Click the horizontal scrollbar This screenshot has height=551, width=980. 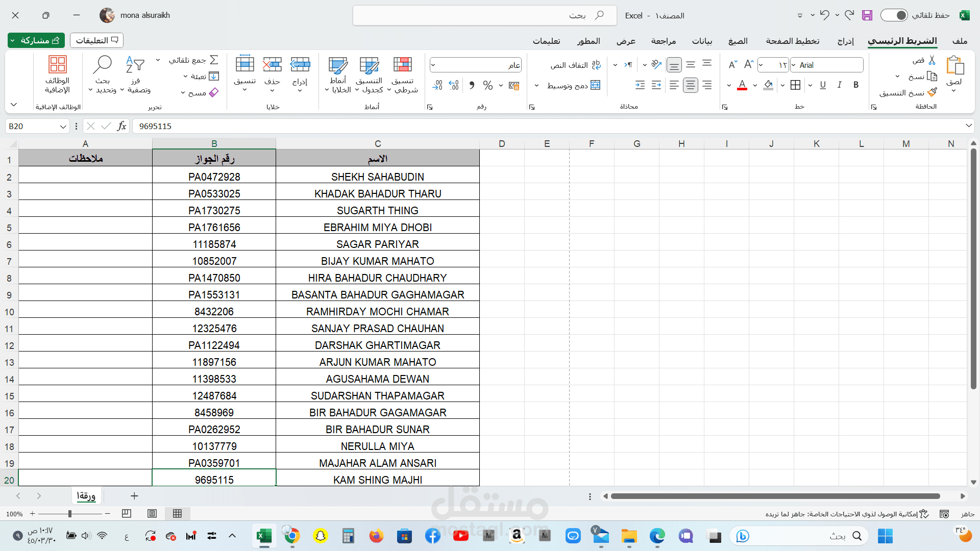point(775,496)
